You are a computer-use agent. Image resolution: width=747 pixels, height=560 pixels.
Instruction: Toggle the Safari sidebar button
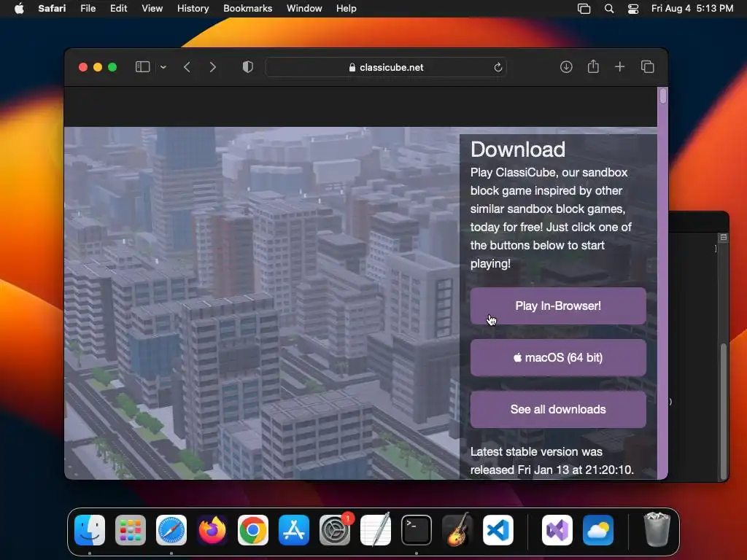coord(142,67)
